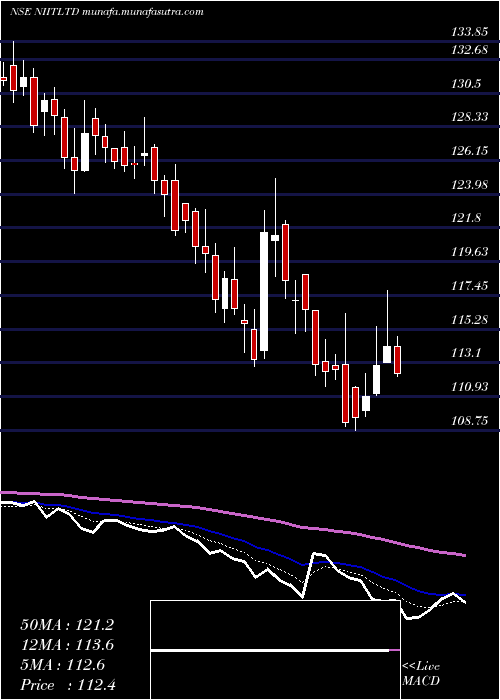Viewport: 500px width, 700px height.
Task: Select the 132.68 price level label
Action: [x=468, y=50]
